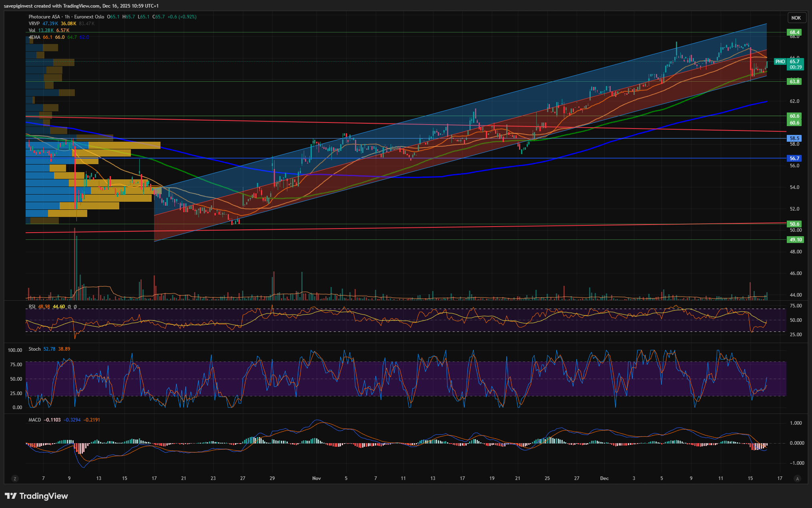
Task: Click the PHO symbol price tag
Action: (x=780, y=62)
